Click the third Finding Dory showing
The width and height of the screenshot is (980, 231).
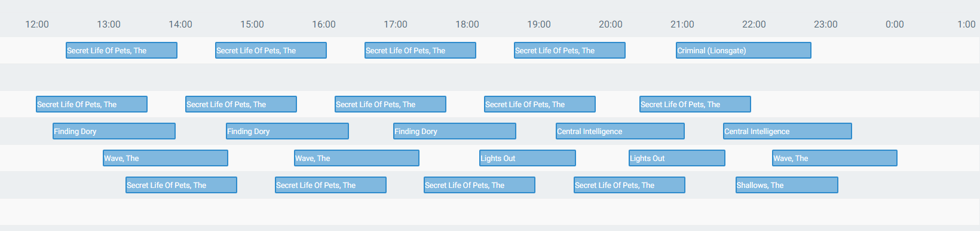point(455,131)
